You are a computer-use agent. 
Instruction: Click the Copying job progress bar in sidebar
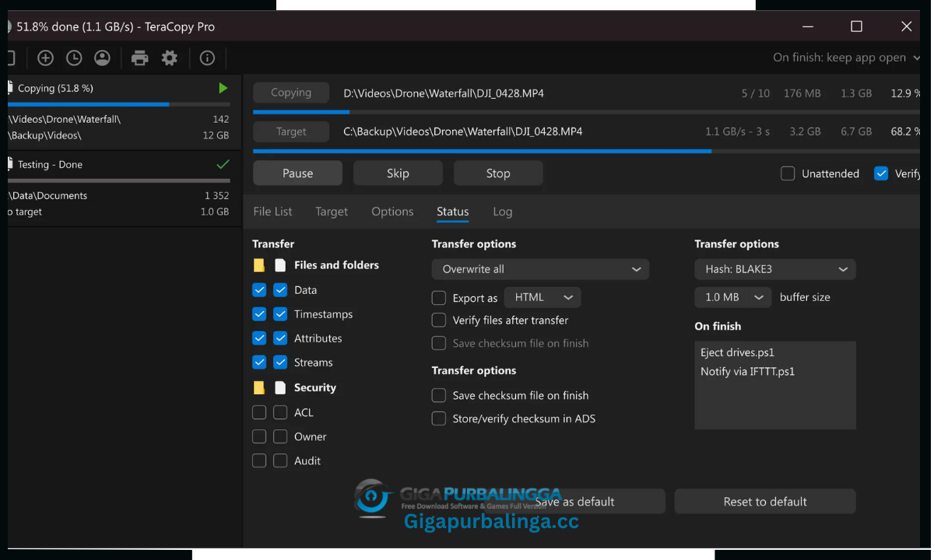click(119, 104)
